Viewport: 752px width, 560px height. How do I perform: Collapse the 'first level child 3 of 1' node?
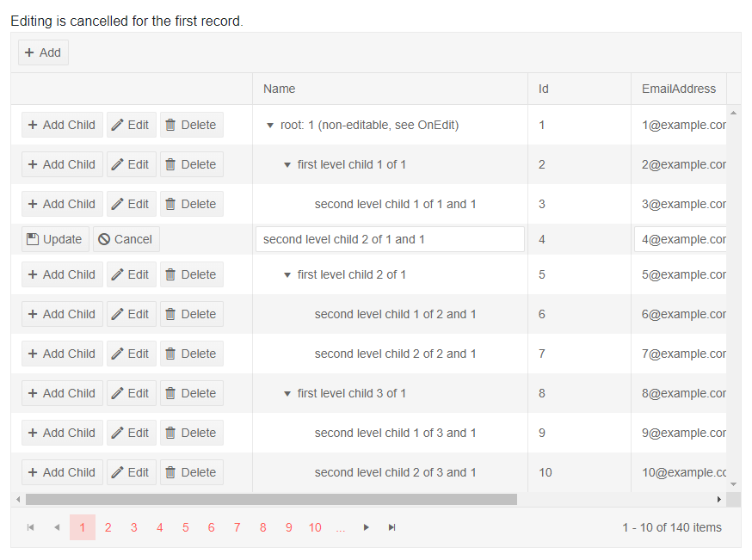pyautogui.click(x=287, y=394)
